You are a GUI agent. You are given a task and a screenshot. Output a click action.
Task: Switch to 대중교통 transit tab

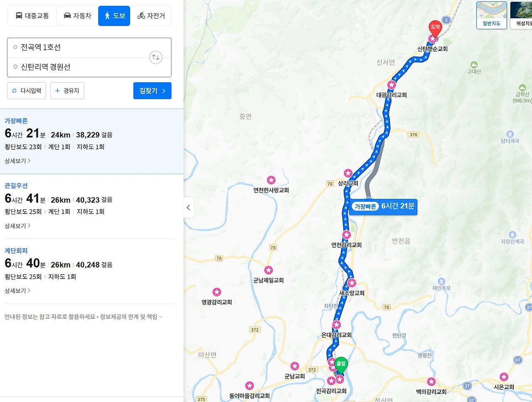32,16
